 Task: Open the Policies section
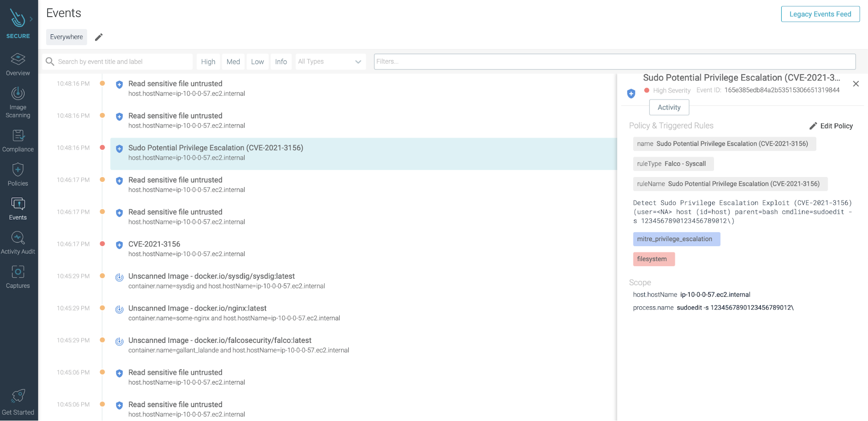pyautogui.click(x=18, y=175)
